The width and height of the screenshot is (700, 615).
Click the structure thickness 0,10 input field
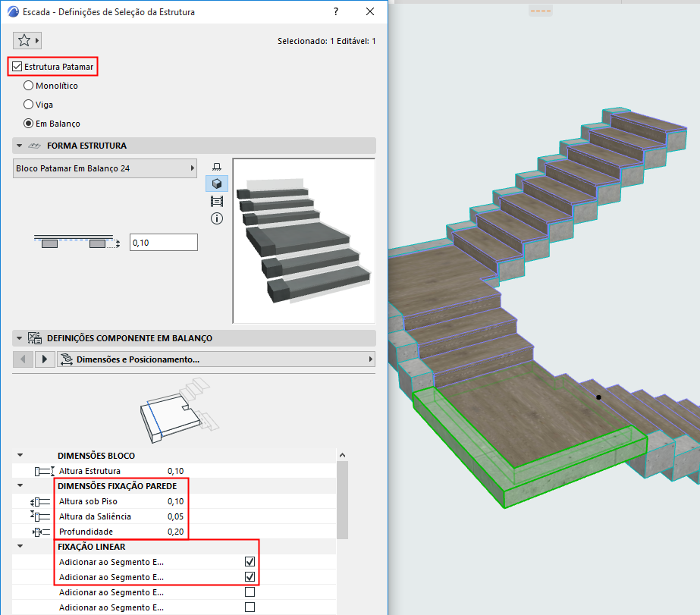pos(163,243)
